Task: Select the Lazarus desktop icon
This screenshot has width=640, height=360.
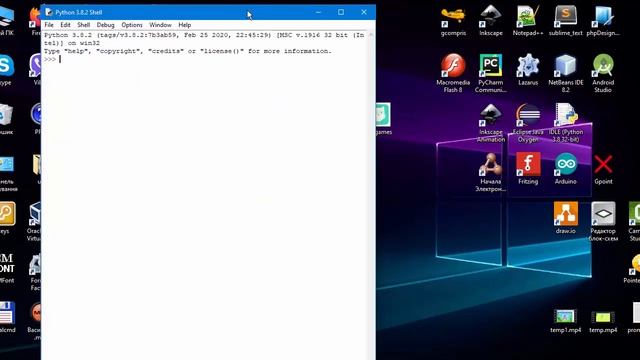Action: click(x=528, y=70)
